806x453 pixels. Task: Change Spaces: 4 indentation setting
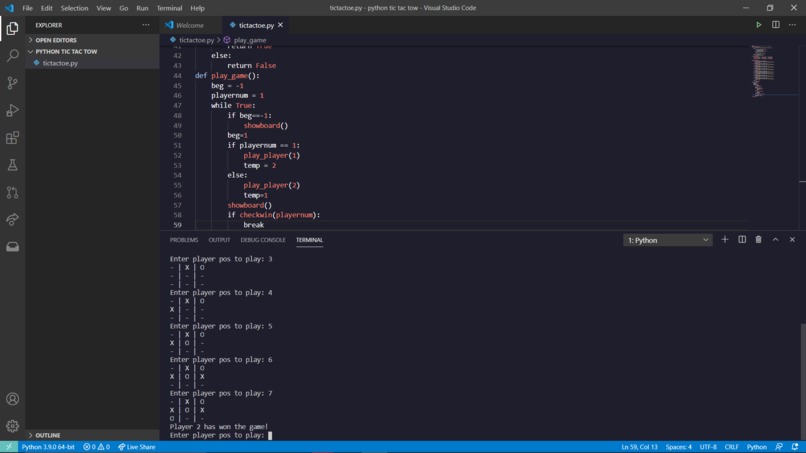pyautogui.click(x=679, y=447)
